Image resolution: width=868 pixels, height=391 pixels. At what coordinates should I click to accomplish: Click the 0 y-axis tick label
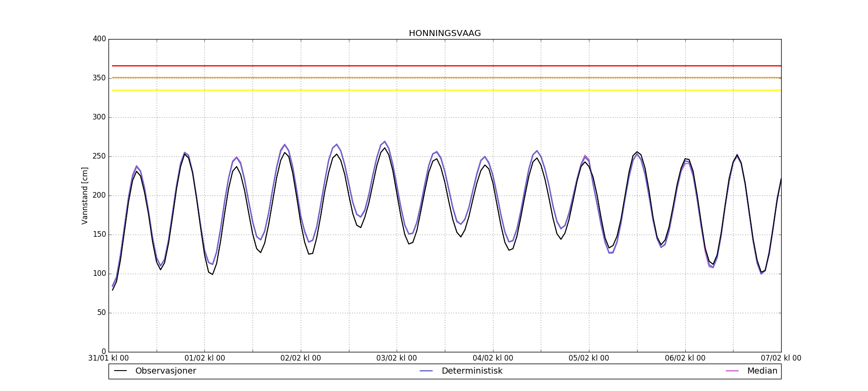point(103,351)
